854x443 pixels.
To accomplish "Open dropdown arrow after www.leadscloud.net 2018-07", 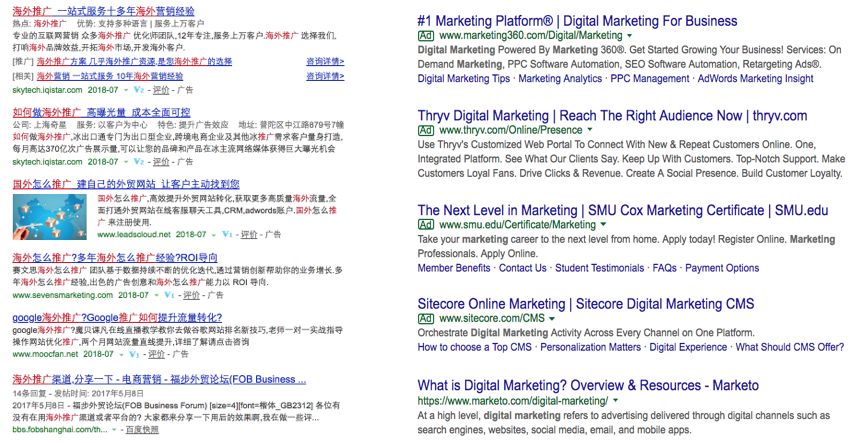I will (x=214, y=235).
